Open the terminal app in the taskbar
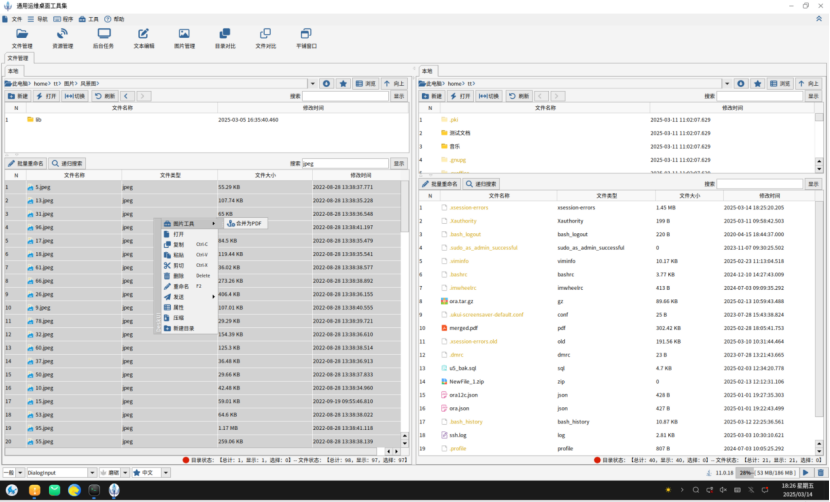 pyautogui.click(x=94, y=490)
